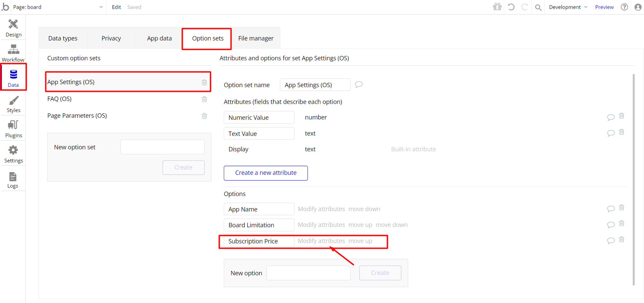Open the Plugins section

pyautogui.click(x=13, y=129)
